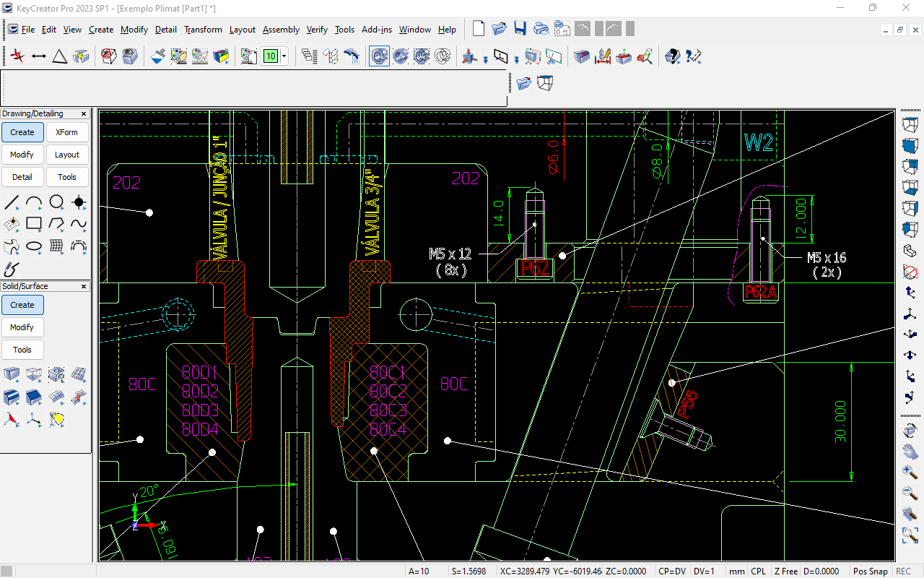Toggle the CPL status setting
The image size is (924, 578).
coord(758,571)
